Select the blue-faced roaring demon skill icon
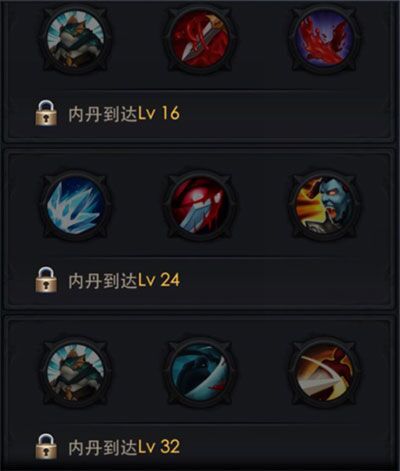 324,205
